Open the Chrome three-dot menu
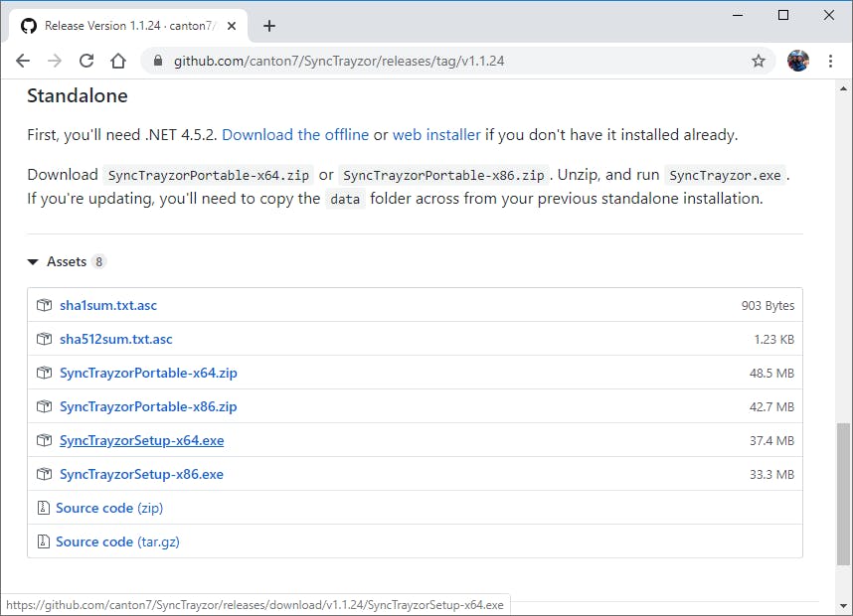The image size is (853, 616). tap(830, 61)
